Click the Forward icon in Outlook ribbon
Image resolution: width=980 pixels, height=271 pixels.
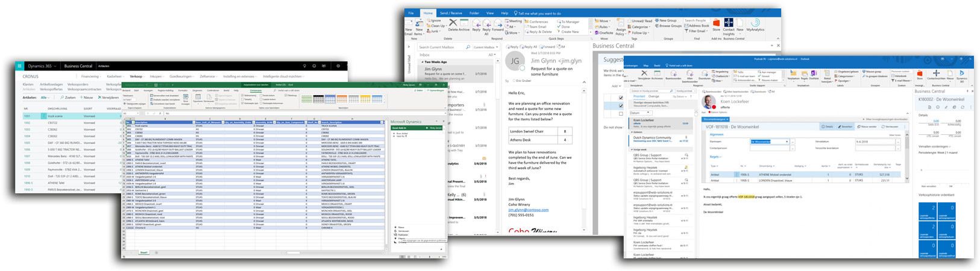click(x=498, y=22)
